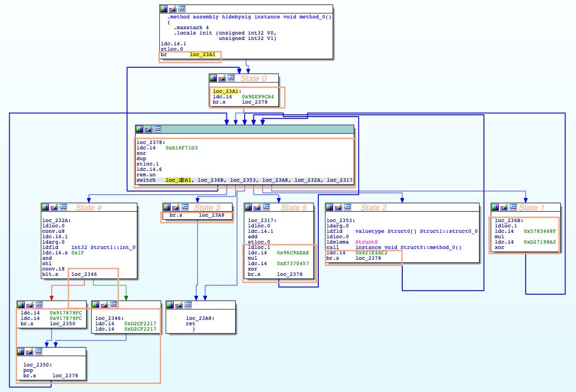Click loc_2353 in the switch jump table
This screenshot has width=576, height=392.
pyautogui.click(x=242, y=180)
